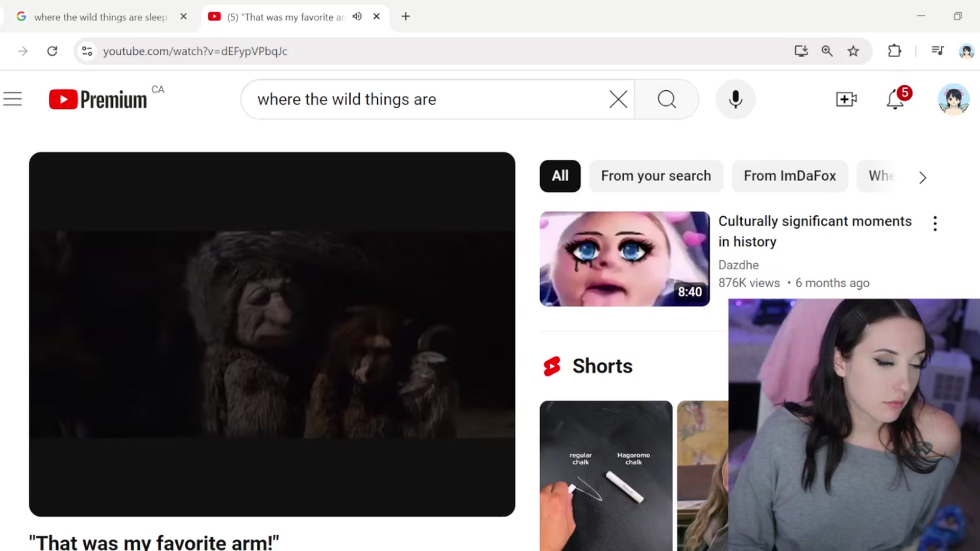The image size is (980, 551).
Task: Switch to the Google search tab
Action: pos(101,17)
